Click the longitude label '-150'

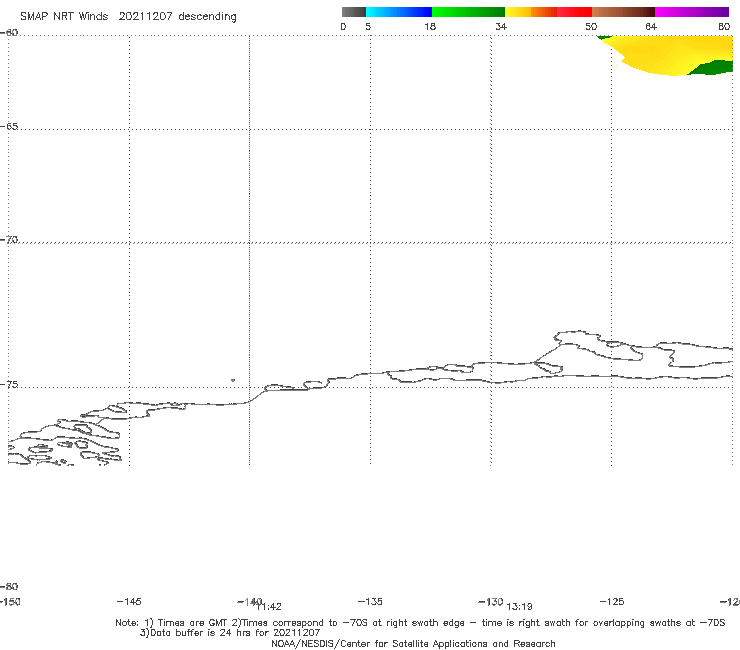point(9,601)
